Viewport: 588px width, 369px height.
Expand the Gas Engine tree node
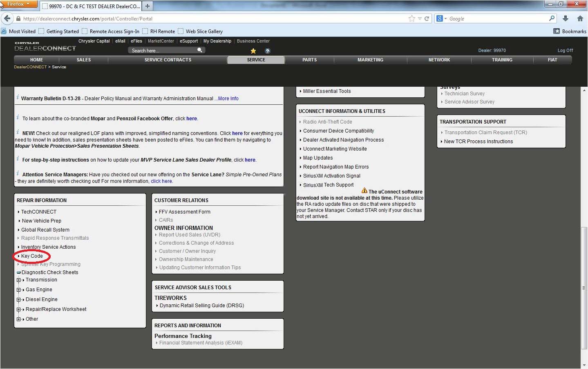click(18, 290)
